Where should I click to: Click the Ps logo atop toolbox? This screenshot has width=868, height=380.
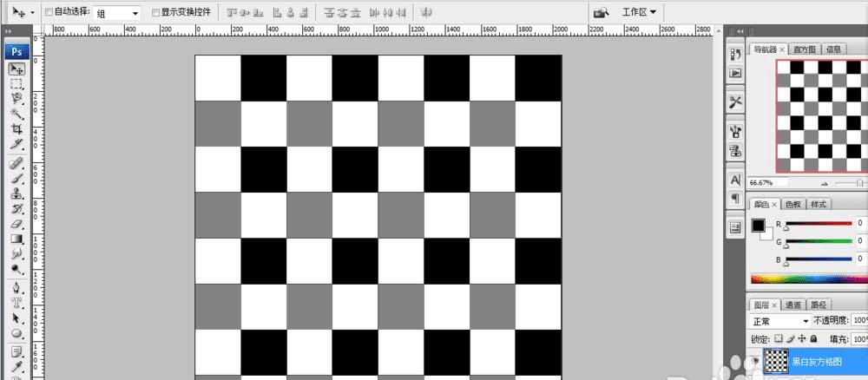click(x=16, y=52)
